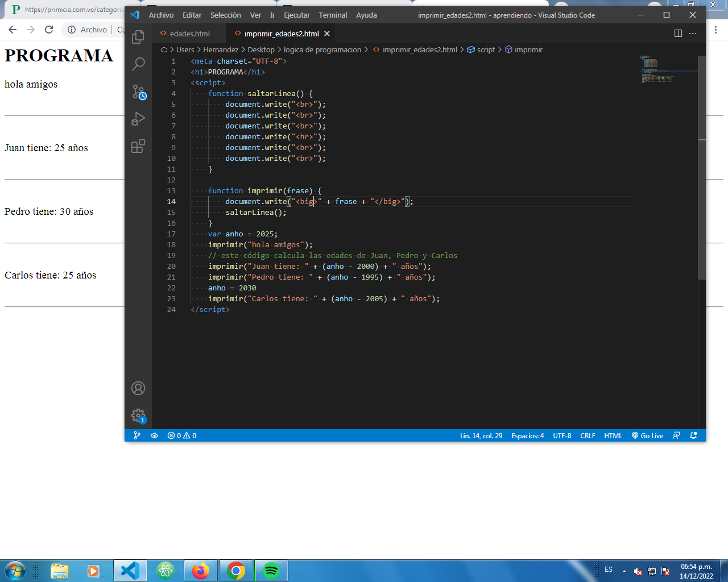The image size is (728, 582).
Task: Change language mode via HTML status item
Action: (x=613, y=435)
